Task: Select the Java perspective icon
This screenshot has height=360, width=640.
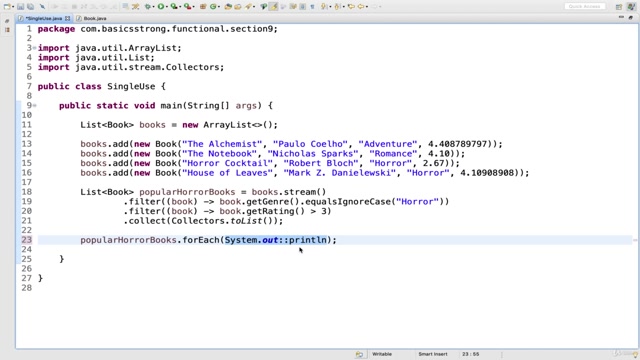Action: pyautogui.click(x=631, y=7)
